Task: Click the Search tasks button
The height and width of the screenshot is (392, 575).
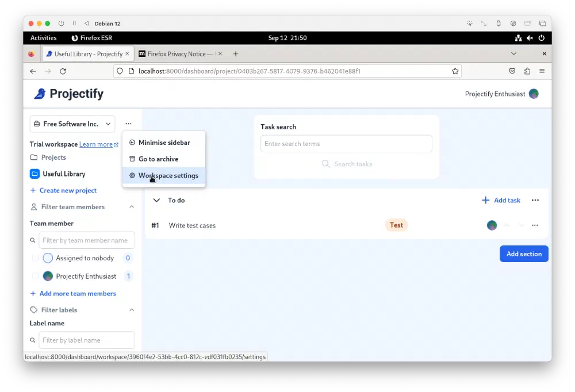Action: 347,164
